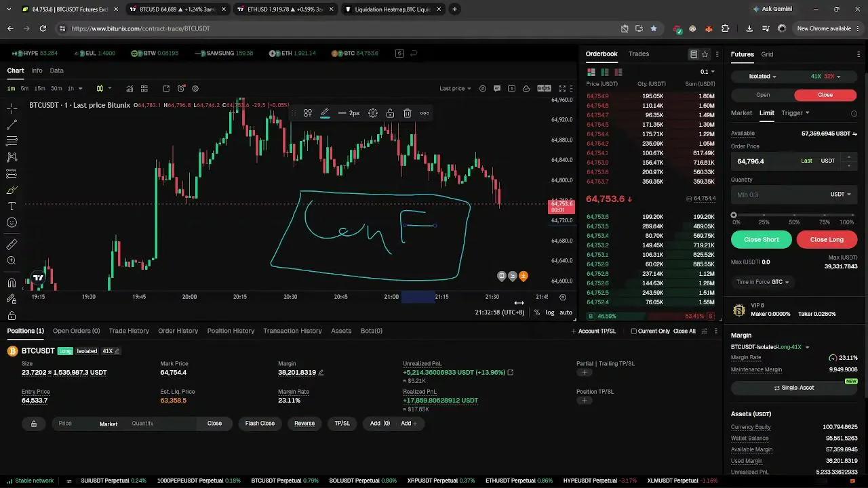This screenshot has height=488, width=868.
Task: Select the ruler measure tool
Action: (12, 244)
